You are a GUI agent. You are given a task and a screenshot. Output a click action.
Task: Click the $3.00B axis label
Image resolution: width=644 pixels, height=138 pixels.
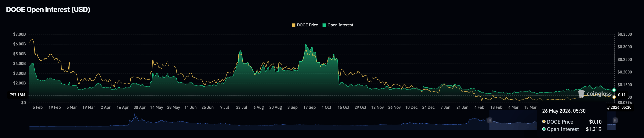(x=20, y=73)
